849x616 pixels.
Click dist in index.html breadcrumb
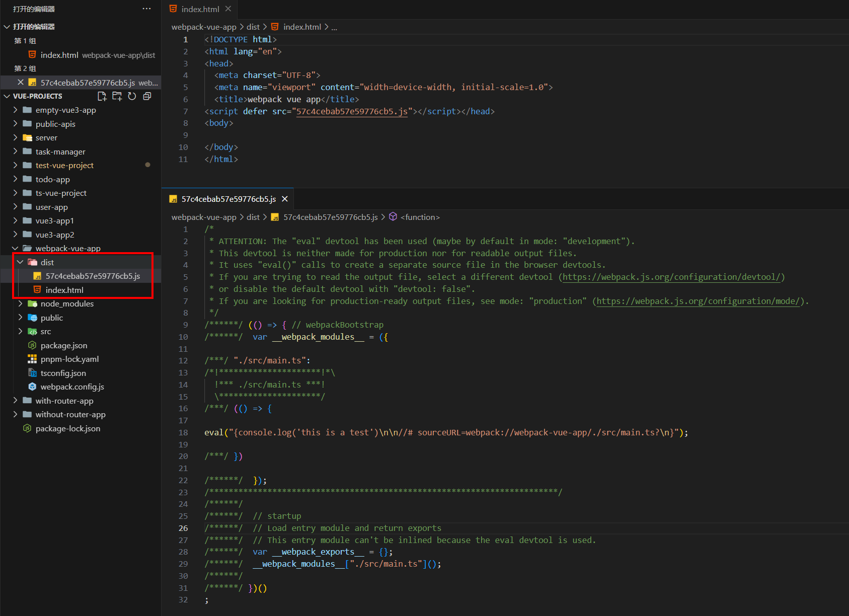pyautogui.click(x=253, y=27)
